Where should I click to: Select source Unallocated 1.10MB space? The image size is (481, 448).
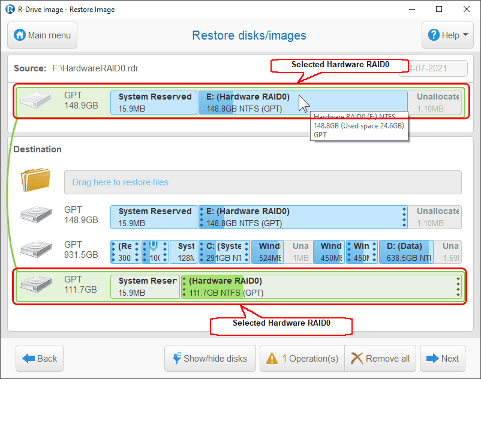click(435, 103)
